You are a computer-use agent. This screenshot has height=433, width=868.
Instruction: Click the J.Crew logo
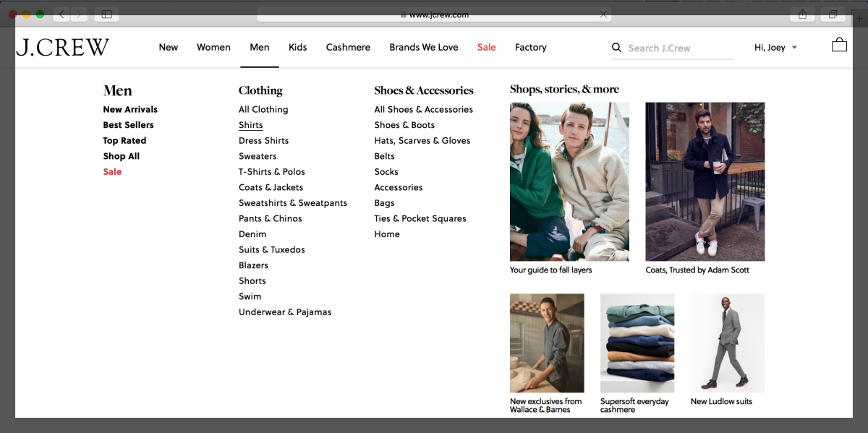[x=62, y=48]
